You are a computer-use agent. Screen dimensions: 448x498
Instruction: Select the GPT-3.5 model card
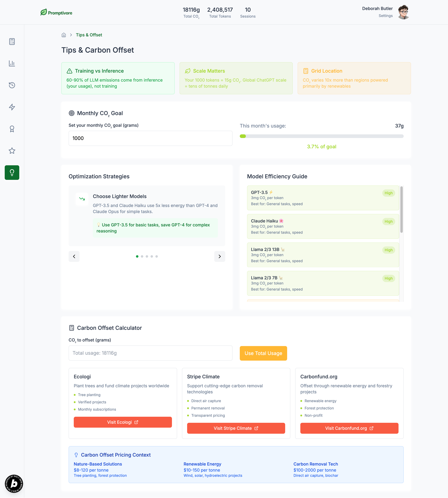point(323,198)
